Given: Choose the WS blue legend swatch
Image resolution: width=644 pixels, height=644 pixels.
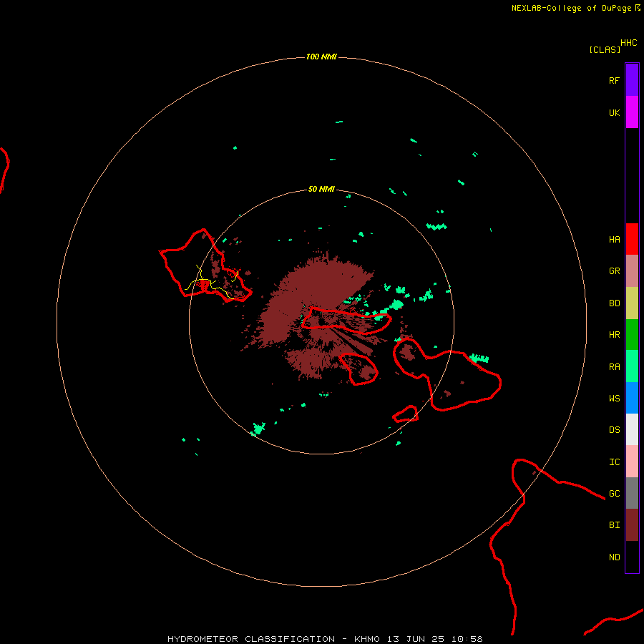Looking at the screenshot, I should [x=632, y=398].
